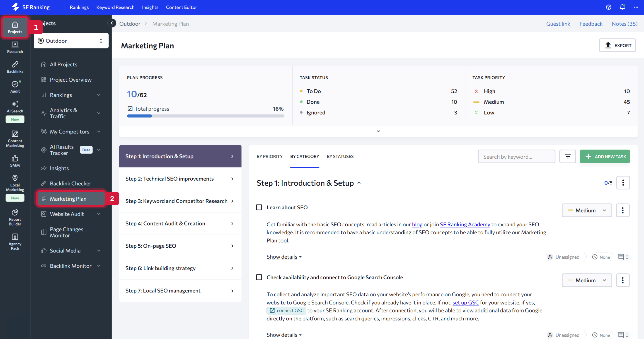This screenshot has height=339, width=644.
Task: Select Step 7: Local SEO management
Action: [180, 291]
